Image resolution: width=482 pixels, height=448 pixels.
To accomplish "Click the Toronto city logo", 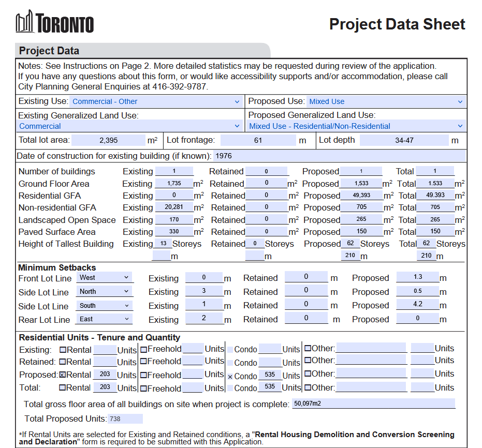I will (x=55, y=22).
